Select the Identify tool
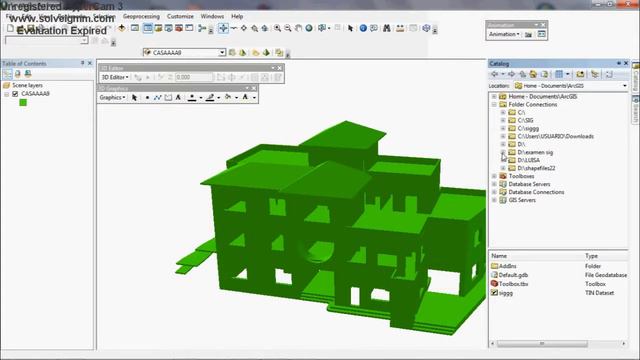This screenshot has width=640, height=360. pyautogui.click(x=363, y=28)
